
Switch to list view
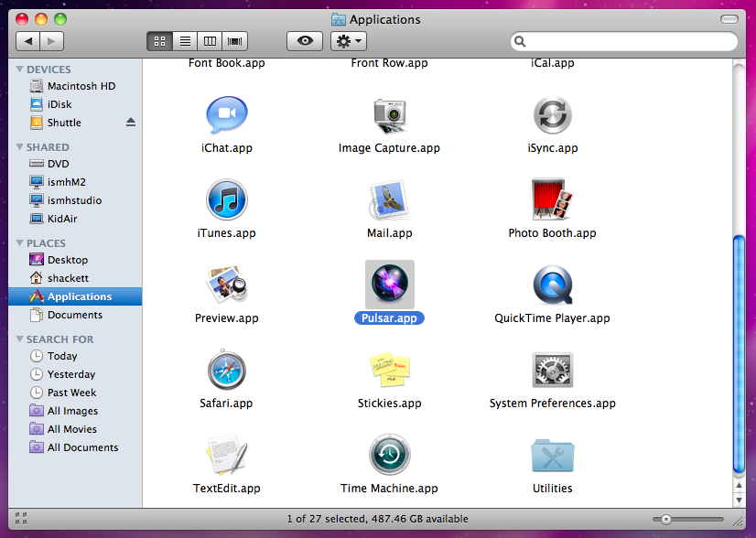pos(185,41)
